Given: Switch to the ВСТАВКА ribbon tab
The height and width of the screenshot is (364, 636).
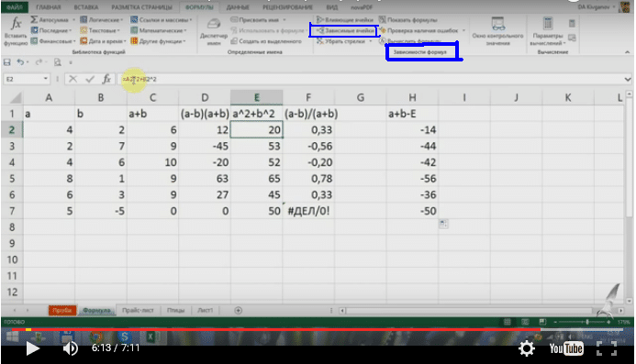Looking at the screenshot, I should pyautogui.click(x=85, y=7).
